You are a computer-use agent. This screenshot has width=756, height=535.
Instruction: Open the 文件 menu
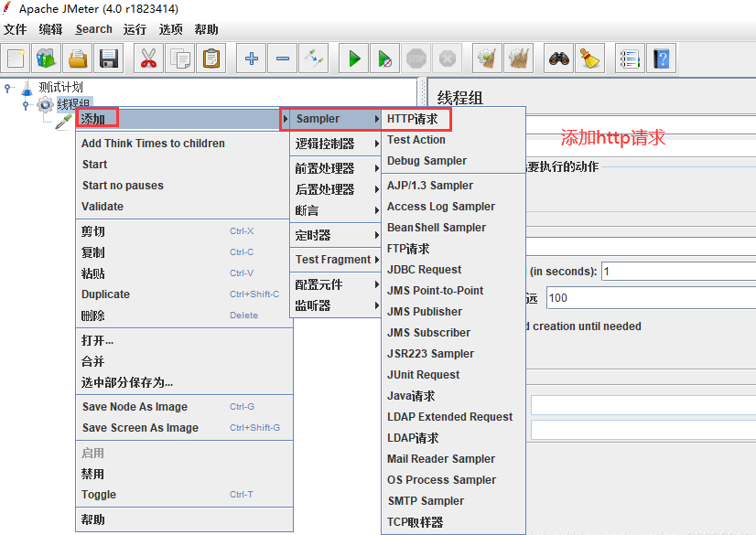[x=16, y=29]
